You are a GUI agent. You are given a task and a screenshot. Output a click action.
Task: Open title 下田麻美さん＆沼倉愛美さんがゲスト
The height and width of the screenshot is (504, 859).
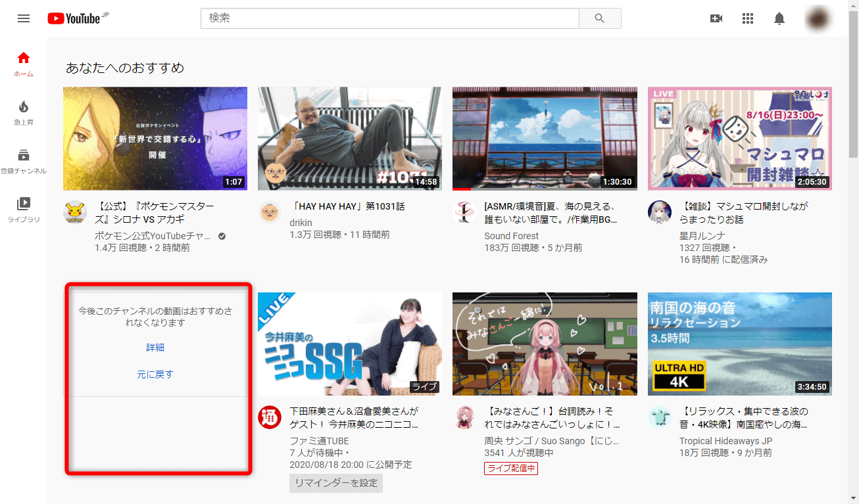click(x=355, y=418)
